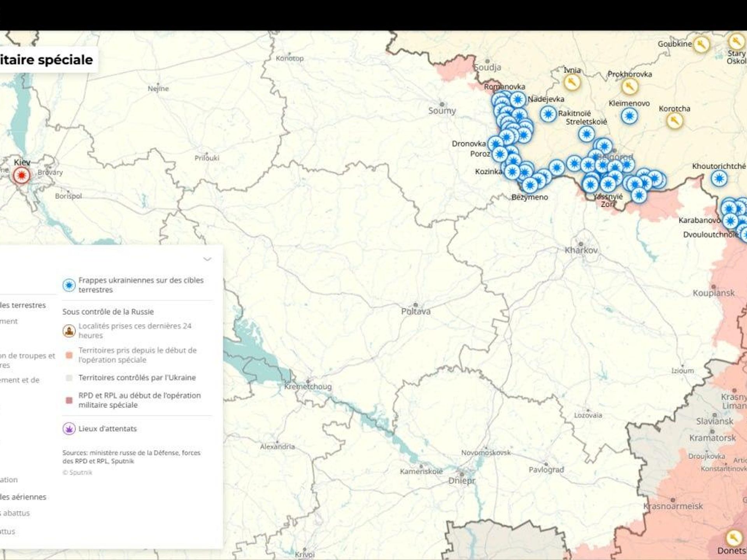Viewport: 747px width, 560px height.
Task: Select the yellow marker at Goubkine
Action: [x=701, y=44]
